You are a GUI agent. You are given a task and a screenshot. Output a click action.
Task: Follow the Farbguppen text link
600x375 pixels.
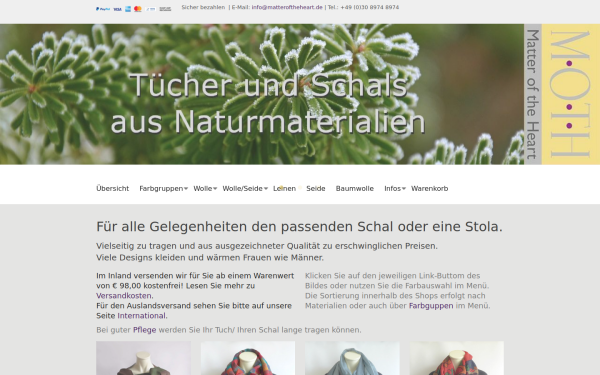click(431, 306)
